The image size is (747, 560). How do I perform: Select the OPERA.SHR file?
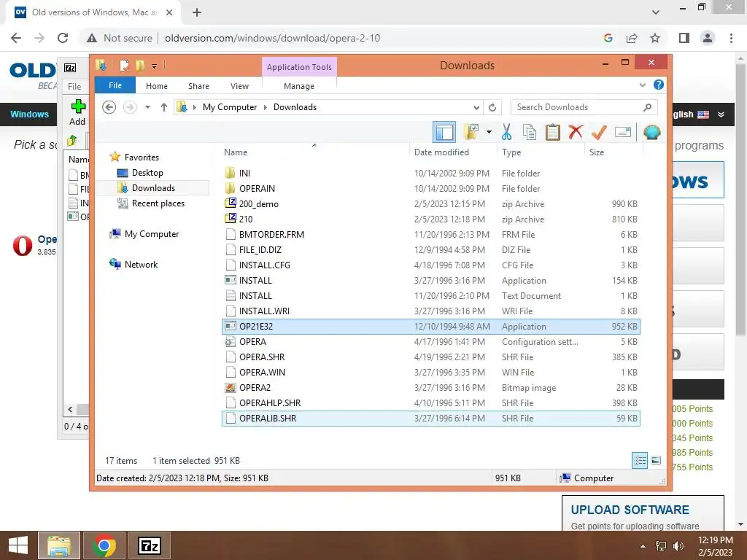(430, 357)
